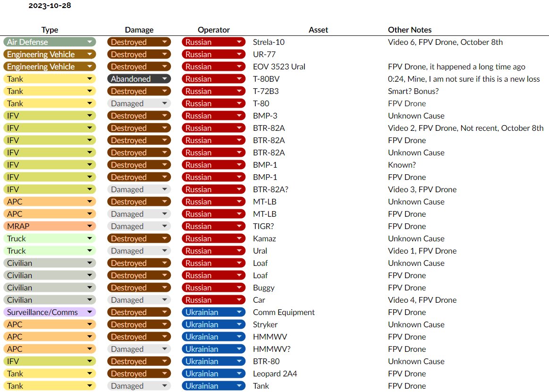
Task: Open Operator dropdown in the Buggy row
Action: [x=213, y=288]
